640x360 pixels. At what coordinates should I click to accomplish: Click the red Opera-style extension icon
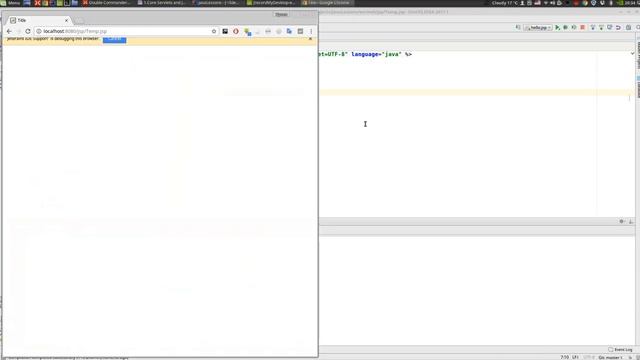(x=236, y=31)
